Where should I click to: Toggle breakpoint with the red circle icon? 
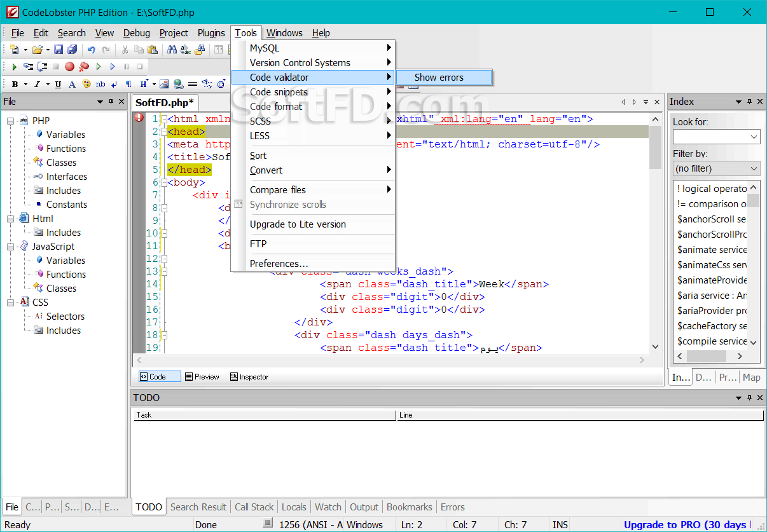coord(69,66)
